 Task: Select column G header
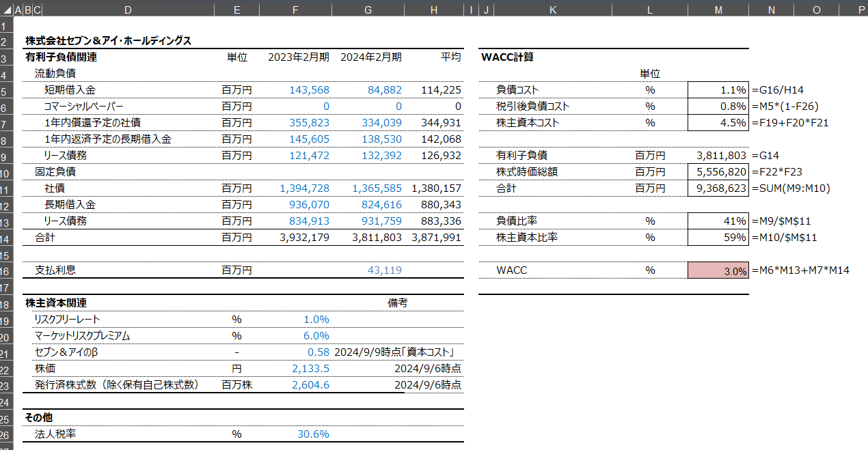pyautogui.click(x=368, y=10)
